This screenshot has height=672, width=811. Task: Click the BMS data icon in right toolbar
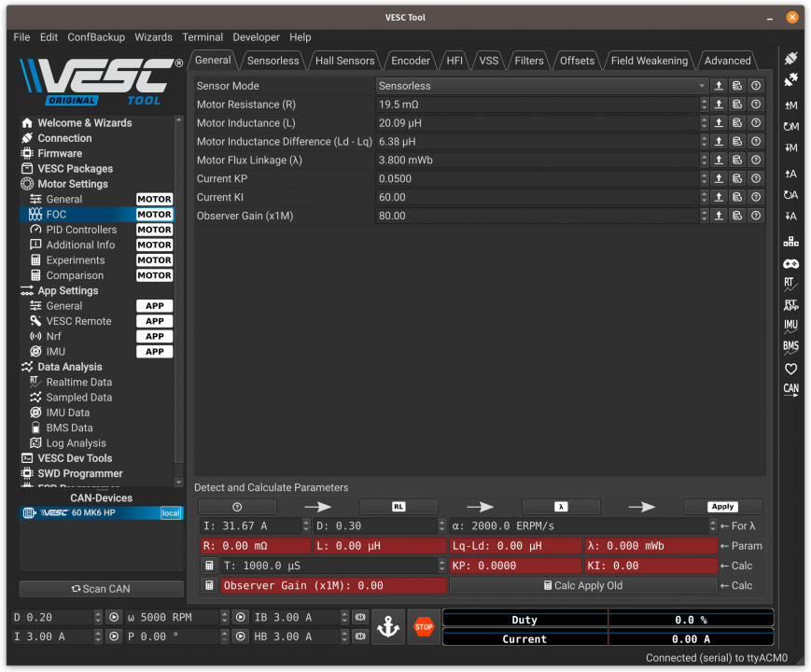click(790, 346)
